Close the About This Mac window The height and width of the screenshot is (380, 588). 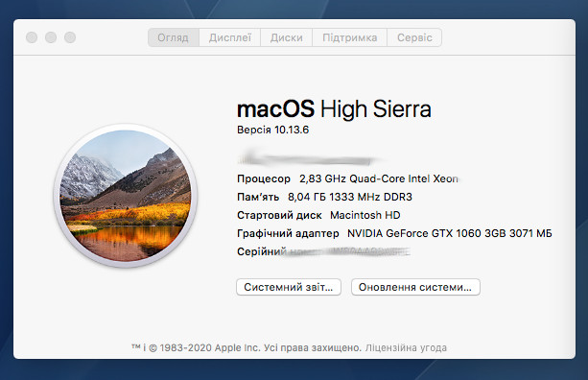32,37
